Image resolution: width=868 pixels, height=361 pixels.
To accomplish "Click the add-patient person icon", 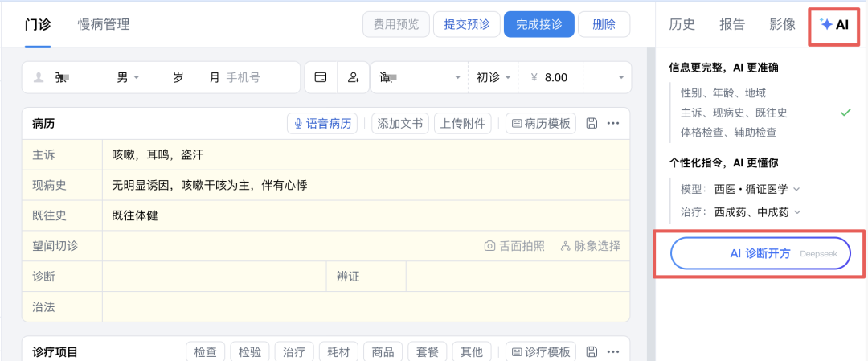I will point(354,77).
